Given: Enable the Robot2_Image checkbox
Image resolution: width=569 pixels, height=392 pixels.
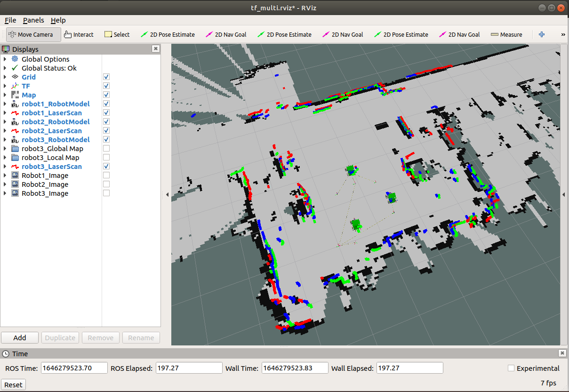Looking at the screenshot, I should [x=106, y=184].
